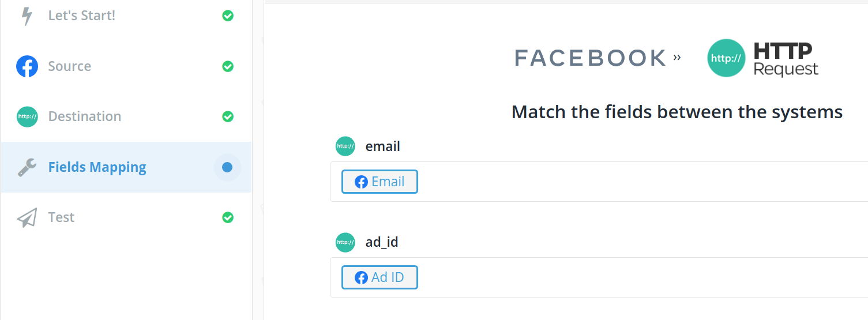
Task: Click the blue dot on Fields Mapping
Action: [227, 167]
